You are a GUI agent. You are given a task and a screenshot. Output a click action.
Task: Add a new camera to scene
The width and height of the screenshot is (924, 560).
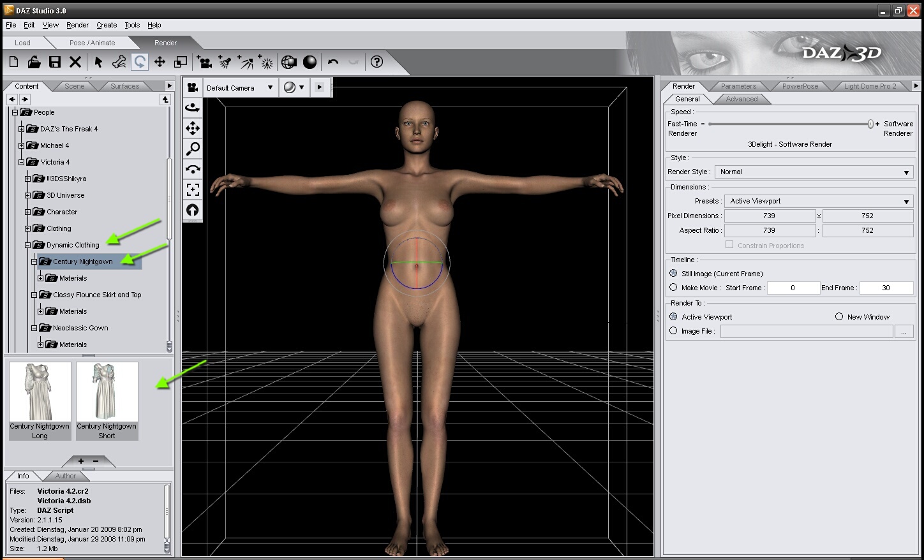[204, 62]
